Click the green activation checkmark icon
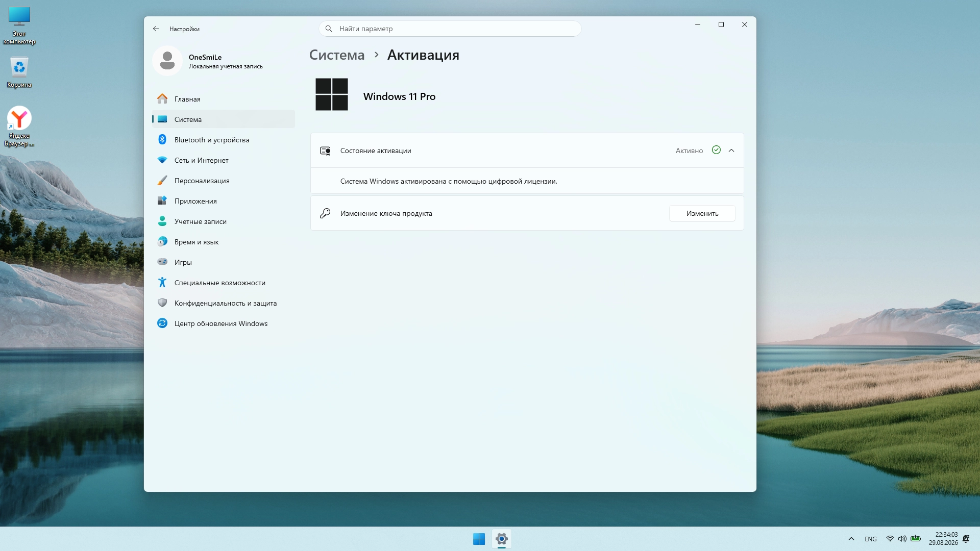Image resolution: width=980 pixels, height=551 pixels. tap(716, 151)
